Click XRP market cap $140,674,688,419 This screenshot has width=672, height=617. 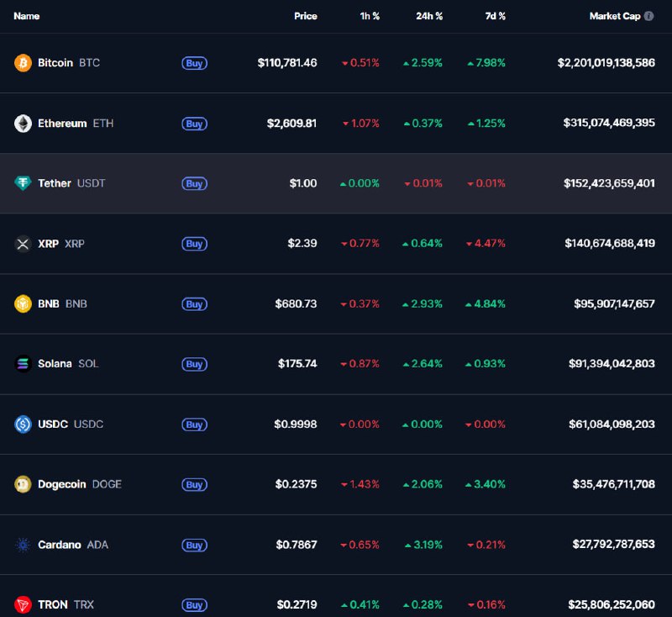click(x=610, y=244)
